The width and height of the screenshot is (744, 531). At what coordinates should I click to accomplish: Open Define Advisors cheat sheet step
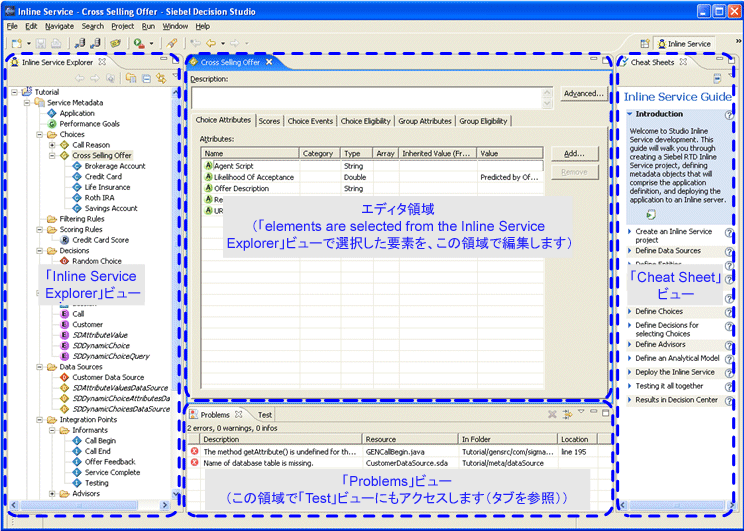(660, 345)
